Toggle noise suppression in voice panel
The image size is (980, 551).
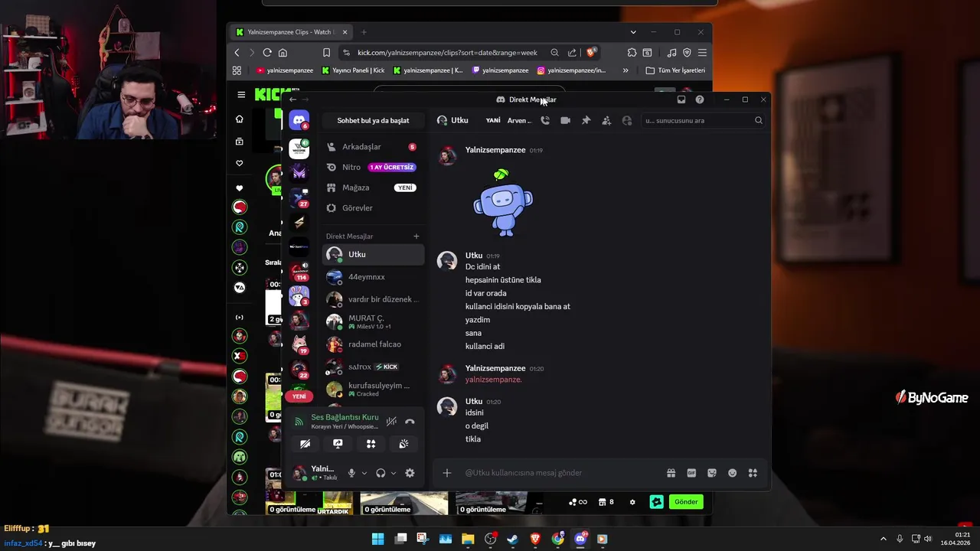pos(391,421)
